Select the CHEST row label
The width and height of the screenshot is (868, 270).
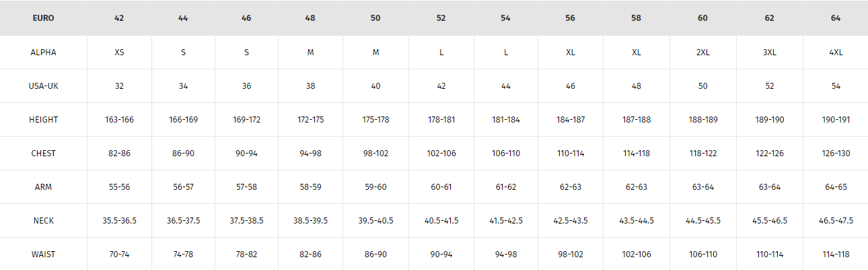43,154
